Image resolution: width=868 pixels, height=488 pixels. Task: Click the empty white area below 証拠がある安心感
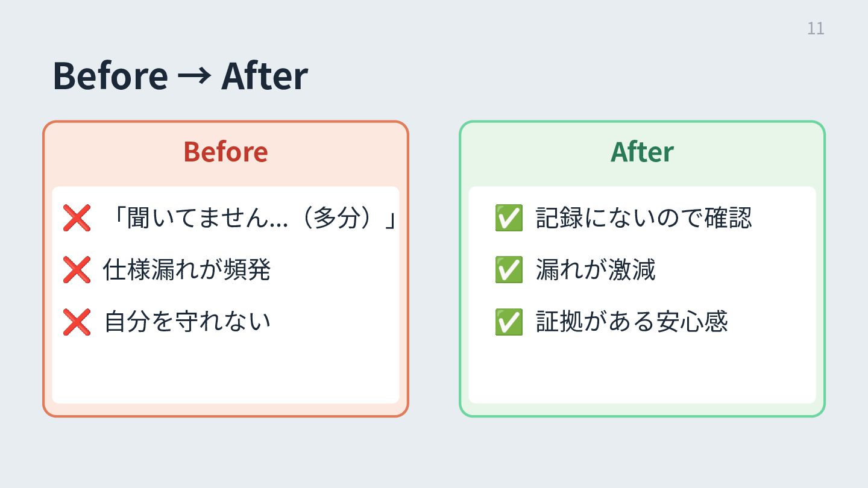pos(642,371)
